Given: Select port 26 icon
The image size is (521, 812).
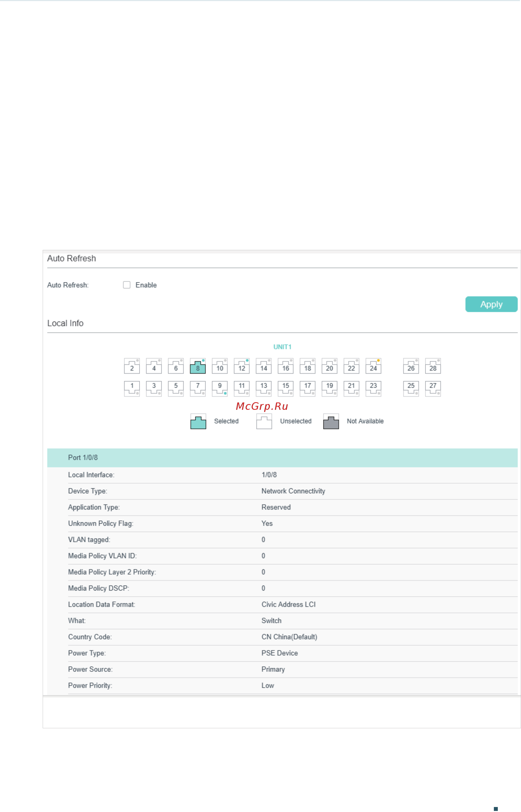Looking at the screenshot, I should coord(411,366).
